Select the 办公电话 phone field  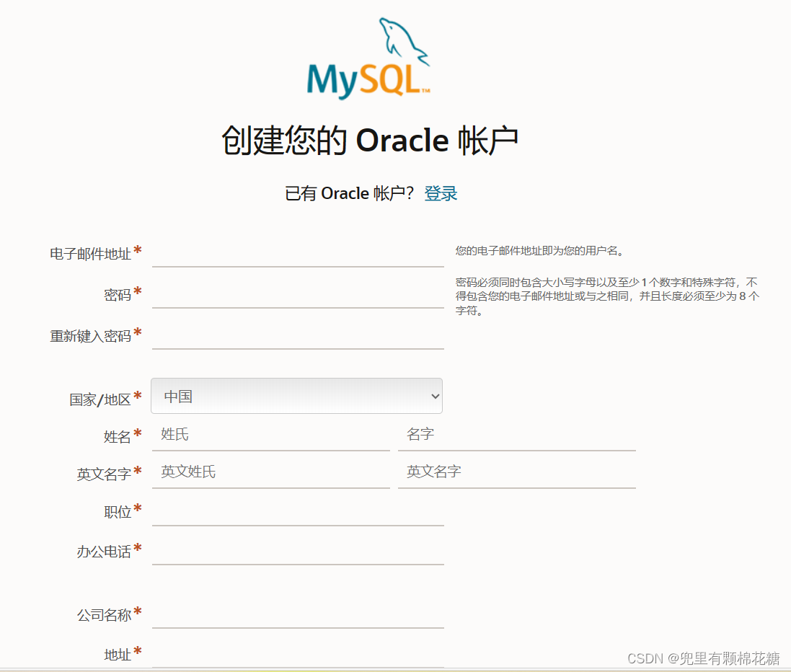pos(298,552)
